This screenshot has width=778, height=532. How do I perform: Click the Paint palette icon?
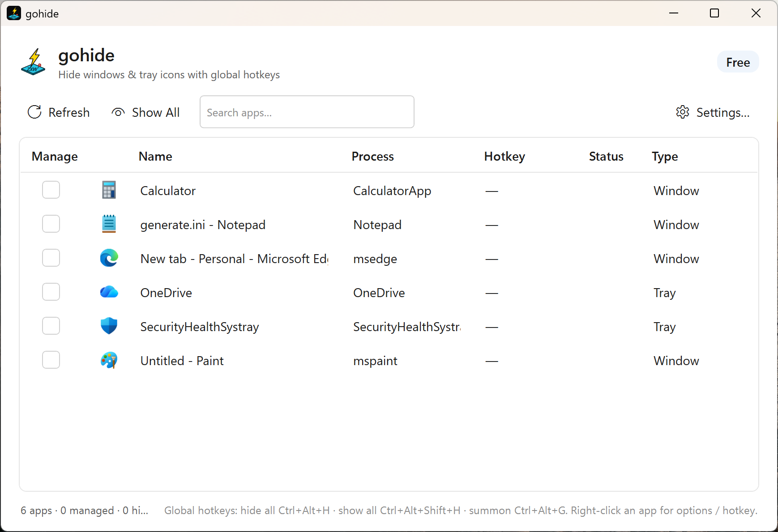(x=109, y=360)
